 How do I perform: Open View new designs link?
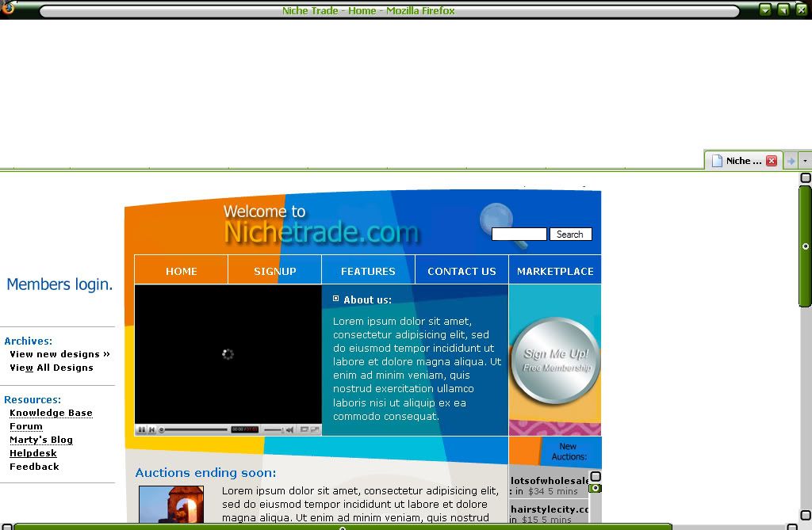coord(59,354)
